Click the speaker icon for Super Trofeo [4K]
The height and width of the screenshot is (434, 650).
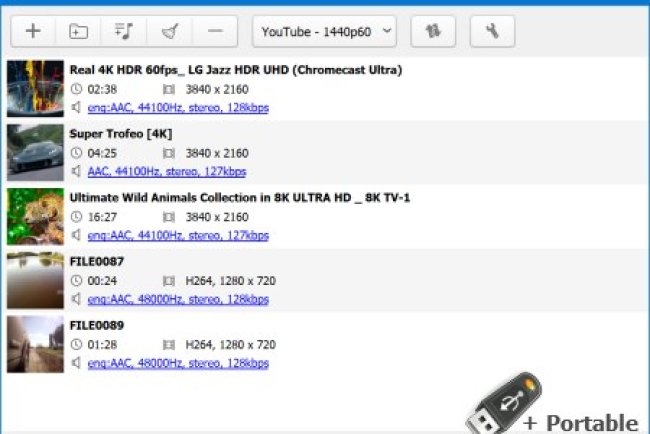[x=76, y=171]
